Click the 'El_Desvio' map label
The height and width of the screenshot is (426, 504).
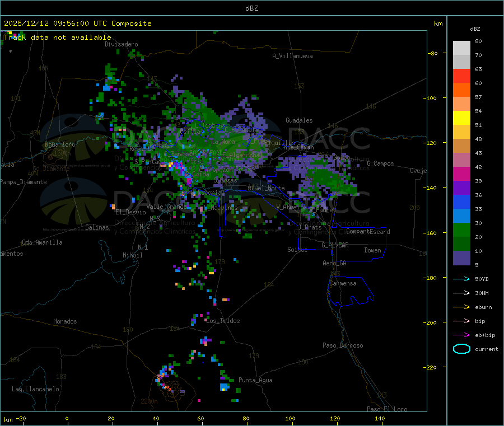pos(130,212)
